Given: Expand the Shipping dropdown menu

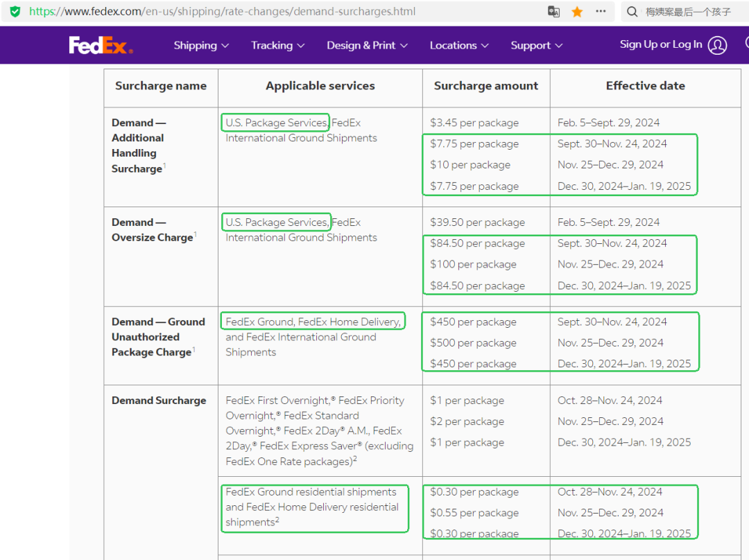Looking at the screenshot, I should click(201, 45).
